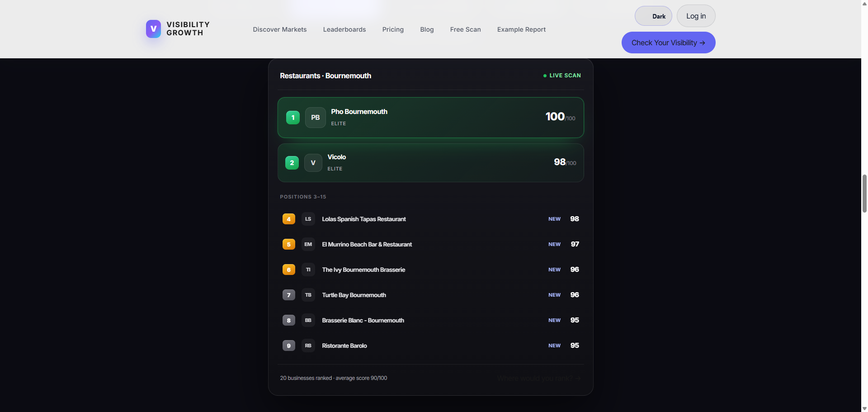The width and height of the screenshot is (868, 412).
Task: Click the RB avatar for Ristorante Barolo
Action: [308, 346]
